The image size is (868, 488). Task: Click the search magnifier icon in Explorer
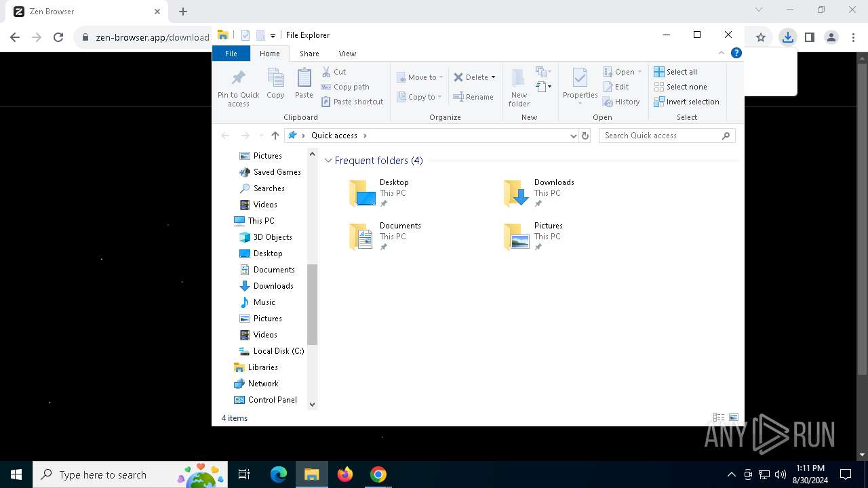(x=726, y=136)
